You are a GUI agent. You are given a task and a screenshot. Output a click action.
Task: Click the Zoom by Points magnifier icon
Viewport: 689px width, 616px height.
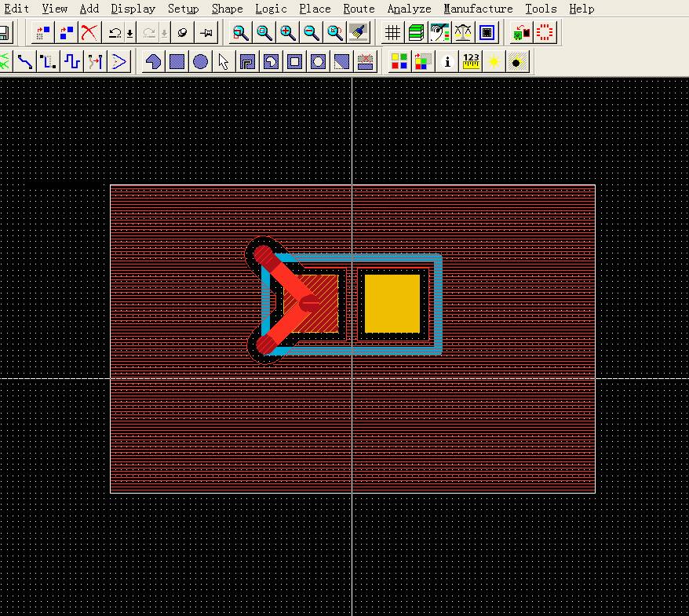[x=240, y=32]
